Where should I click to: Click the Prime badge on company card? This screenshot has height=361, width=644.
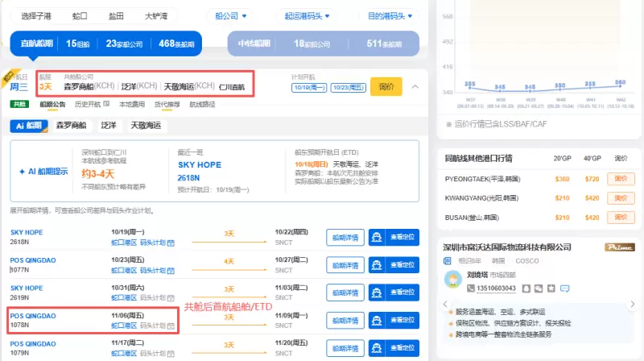620,247
